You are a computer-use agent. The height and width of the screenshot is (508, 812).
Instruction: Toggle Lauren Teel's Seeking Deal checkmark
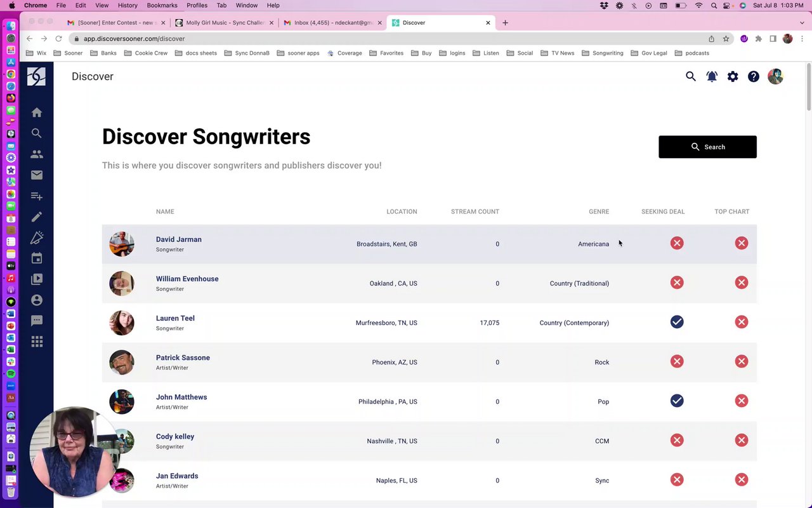pyautogui.click(x=677, y=322)
